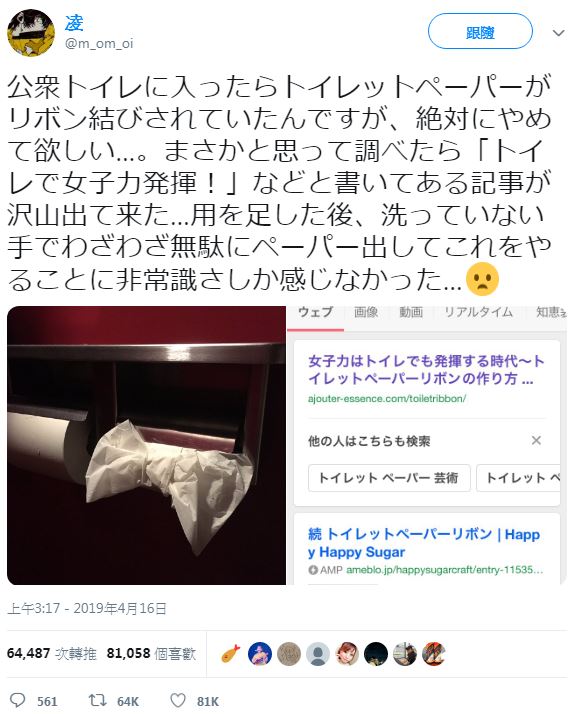571x714 pixels.
Task: Click the retweet arrows icon
Action: (x=97, y=700)
